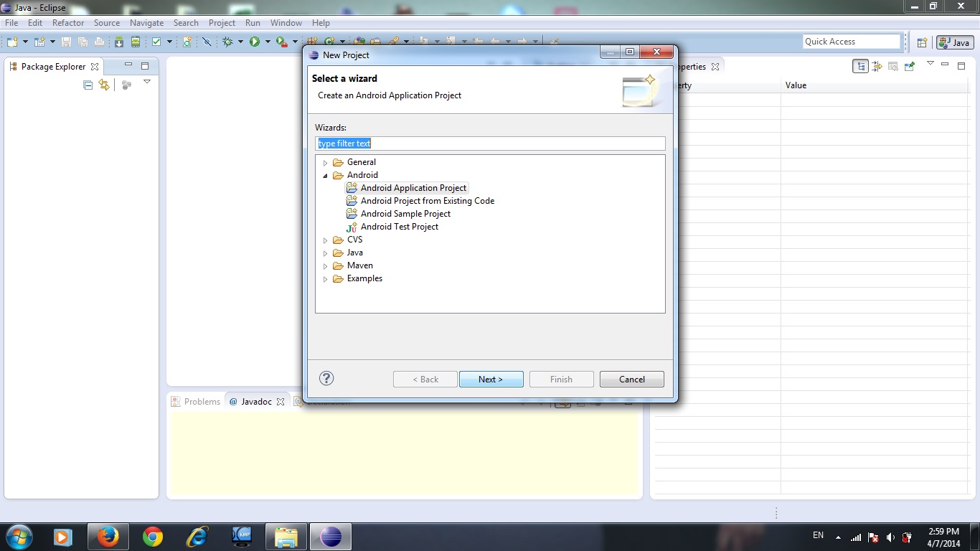The height and width of the screenshot is (551, 980).
Task: Open the New wizard dropdown arrow
Action: pos(25,42)
